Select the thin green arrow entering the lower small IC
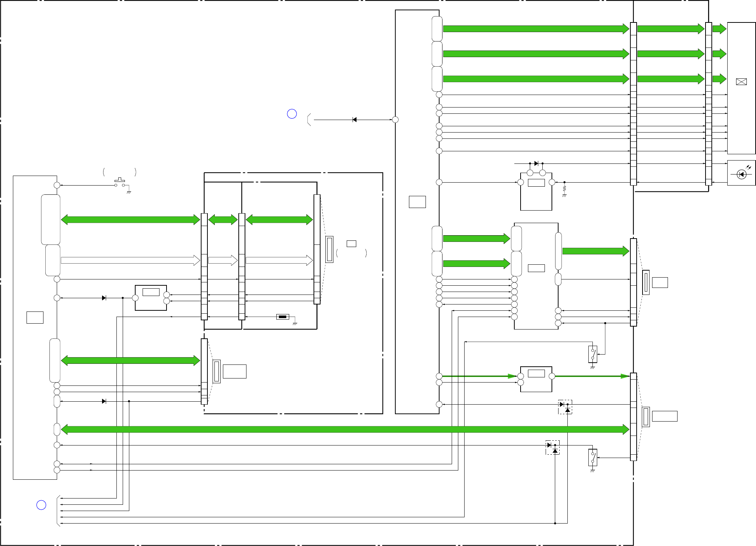 479,376
